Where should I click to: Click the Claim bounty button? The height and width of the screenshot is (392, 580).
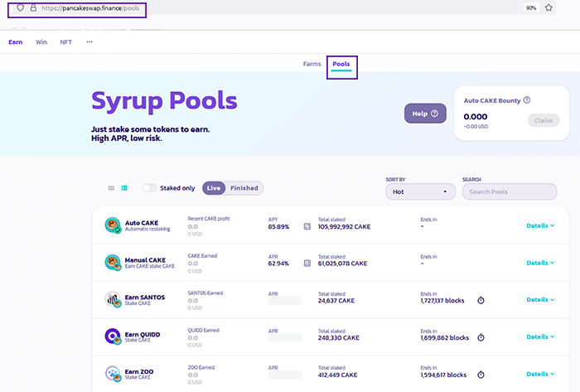tap(544, 120)
